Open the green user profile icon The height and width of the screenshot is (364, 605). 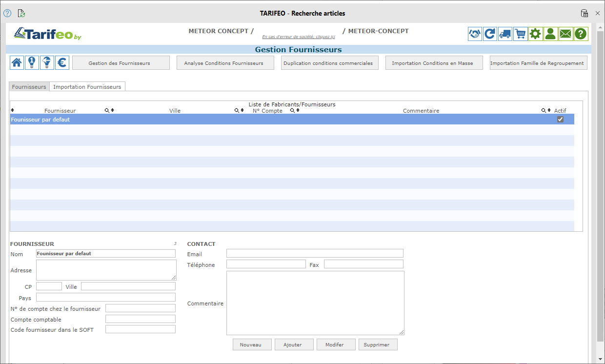(550, 34)
